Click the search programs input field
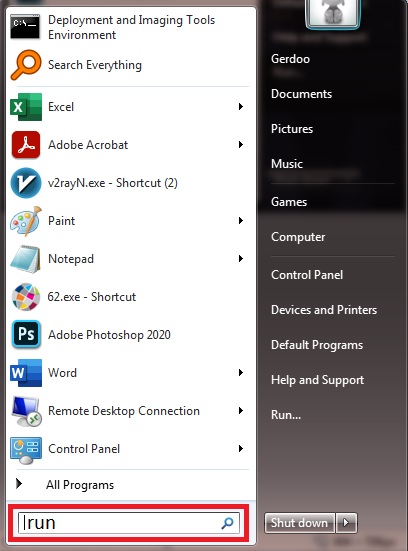The height and width of the screenshot is (551, 408). tap(129, 523)
